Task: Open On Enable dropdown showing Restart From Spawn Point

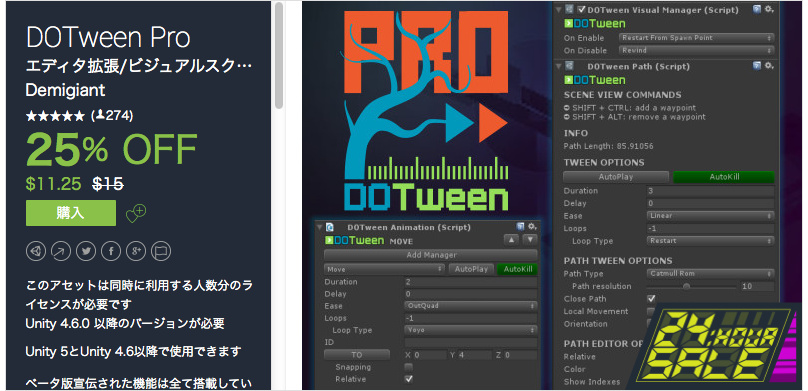Action: tap(696, 38)
